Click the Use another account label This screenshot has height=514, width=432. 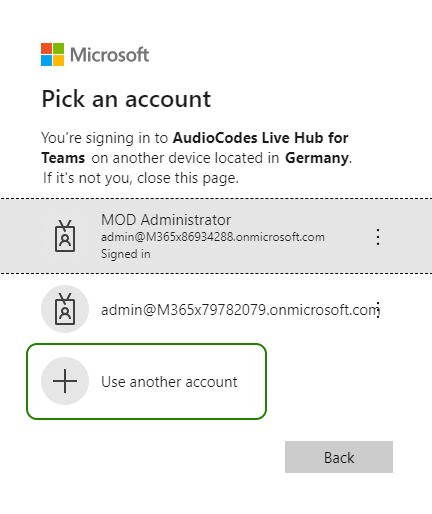169,382
